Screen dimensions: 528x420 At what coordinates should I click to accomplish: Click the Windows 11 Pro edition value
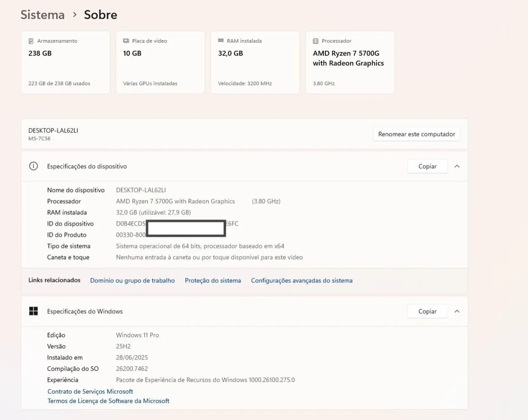coord(137,335)
